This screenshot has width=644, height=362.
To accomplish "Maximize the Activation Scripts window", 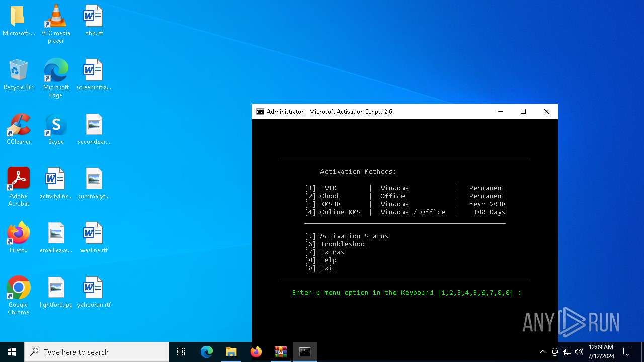I will coord(523,112).
